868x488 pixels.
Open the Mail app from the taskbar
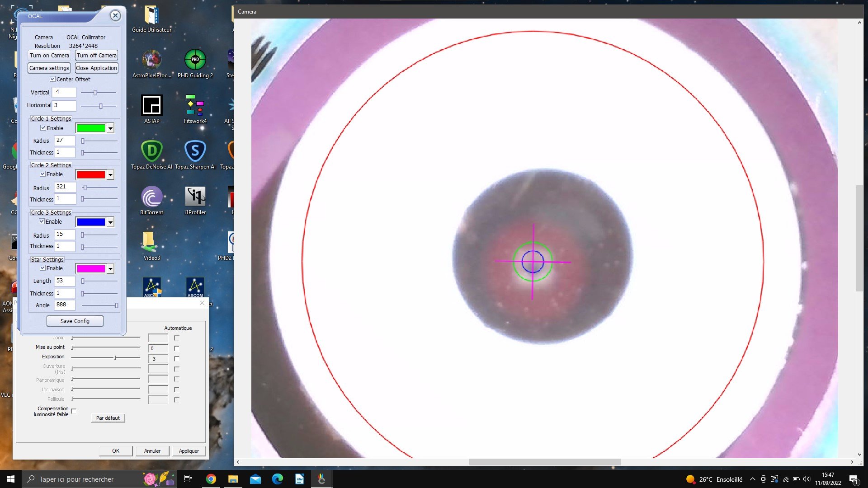[x=255, y=479]
